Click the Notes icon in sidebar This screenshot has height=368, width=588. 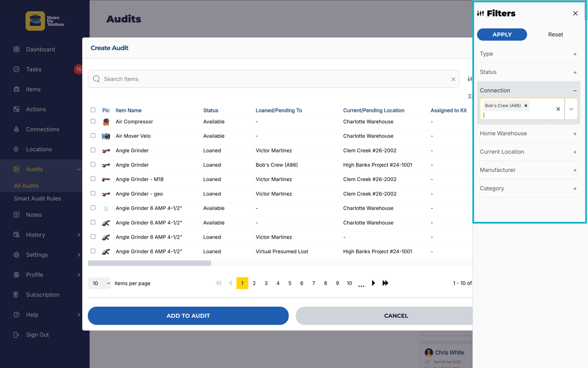(16, 215)
